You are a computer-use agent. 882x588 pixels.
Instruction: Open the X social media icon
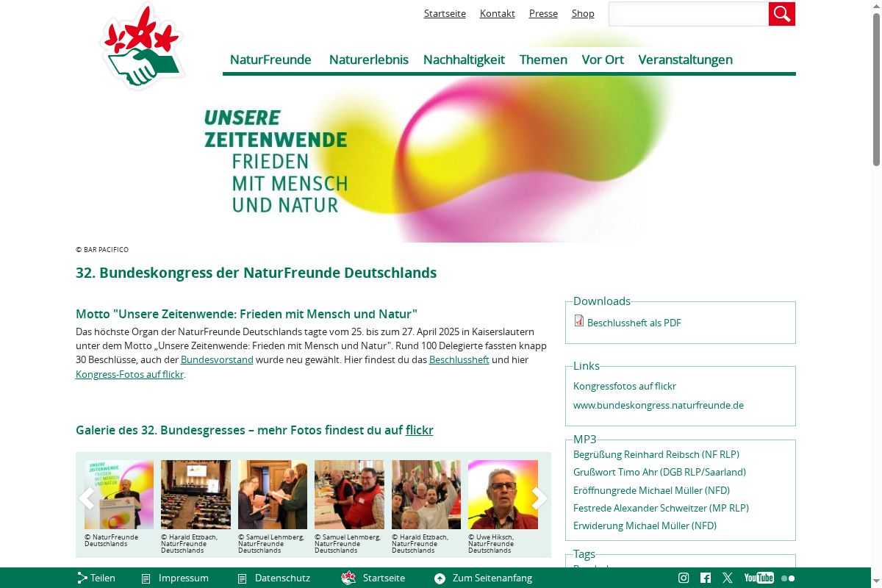pyautogui.click(x=728, y=578)
